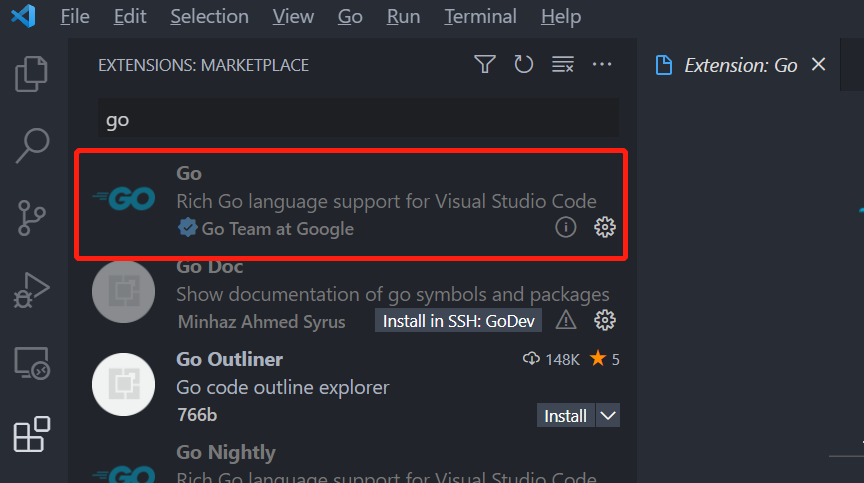View warning icon on Go Doc extension
The width and height of the screenshot is (864, 483).
[x=565, y=320]
